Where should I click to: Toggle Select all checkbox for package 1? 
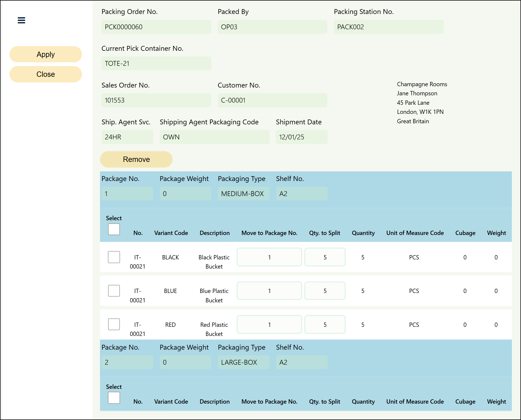(114, 229)
